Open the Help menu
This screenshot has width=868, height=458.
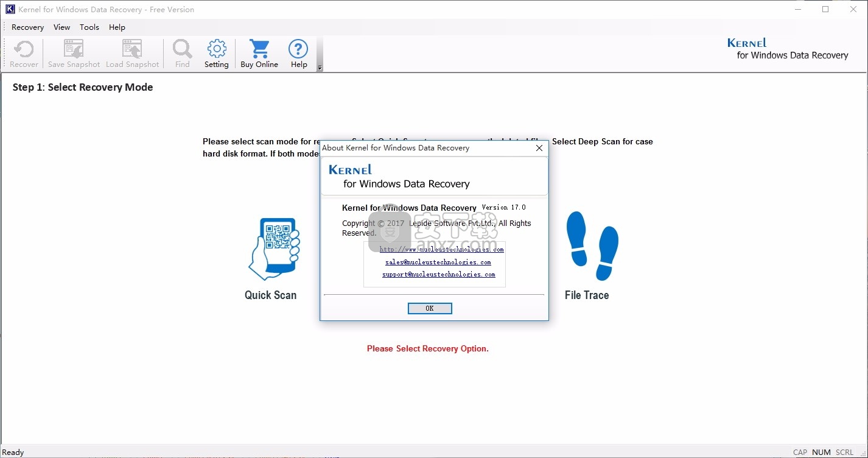point(117,27)
